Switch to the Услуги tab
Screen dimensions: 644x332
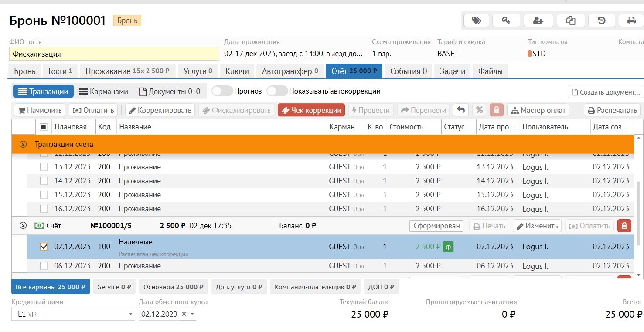pos(198,71)
